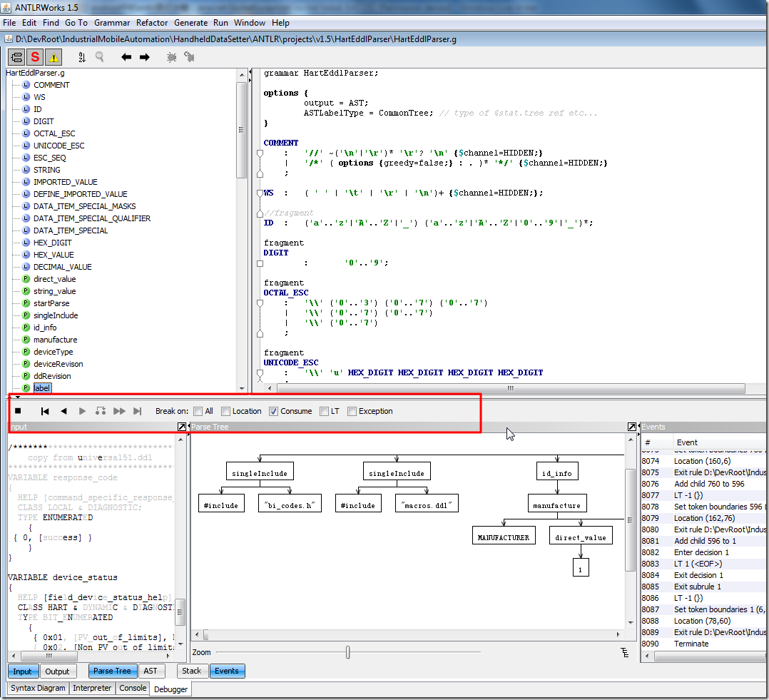This screenshot has height=700, width=769.
Task: Step backward in the debugger
Action: 63,411
